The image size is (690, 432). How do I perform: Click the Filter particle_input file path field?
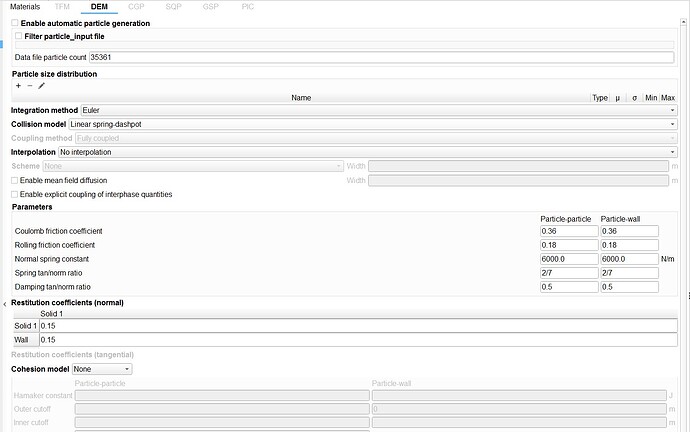[x=345, y=45]
